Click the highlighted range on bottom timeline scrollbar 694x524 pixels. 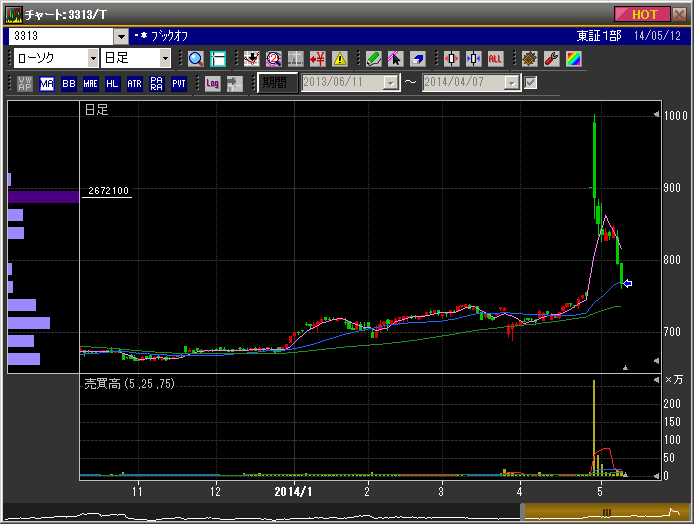click(x=605, y=511)
